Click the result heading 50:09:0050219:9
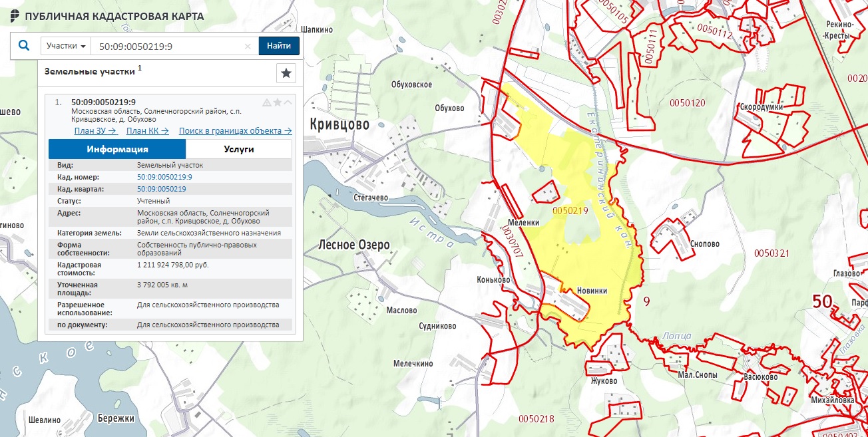Image resolution: width=868 pixels, height=437 pixels. tap(103, 102)
